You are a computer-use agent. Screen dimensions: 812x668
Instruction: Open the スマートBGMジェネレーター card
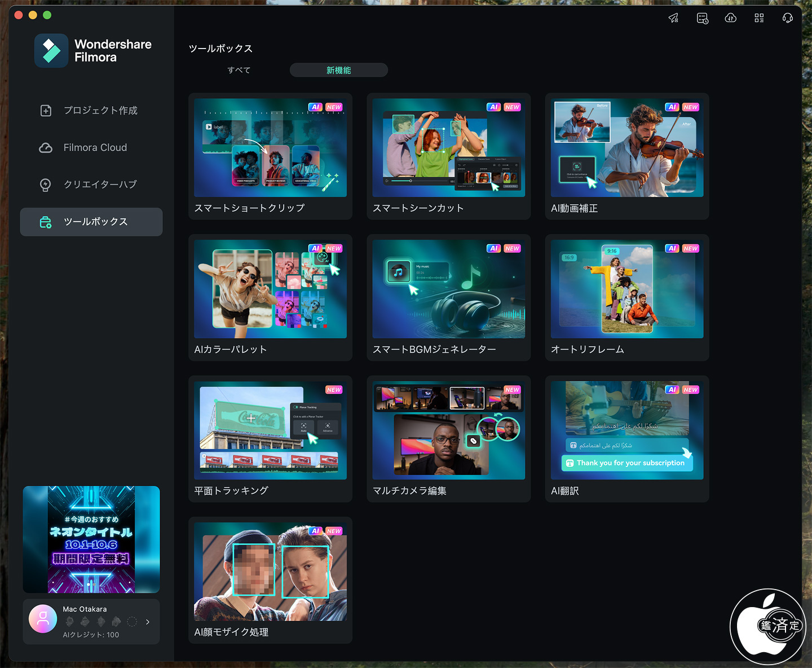click(448, 297)
